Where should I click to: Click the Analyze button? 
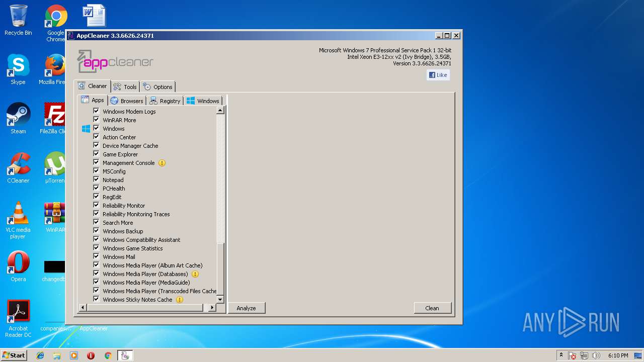tap(247, 308)
